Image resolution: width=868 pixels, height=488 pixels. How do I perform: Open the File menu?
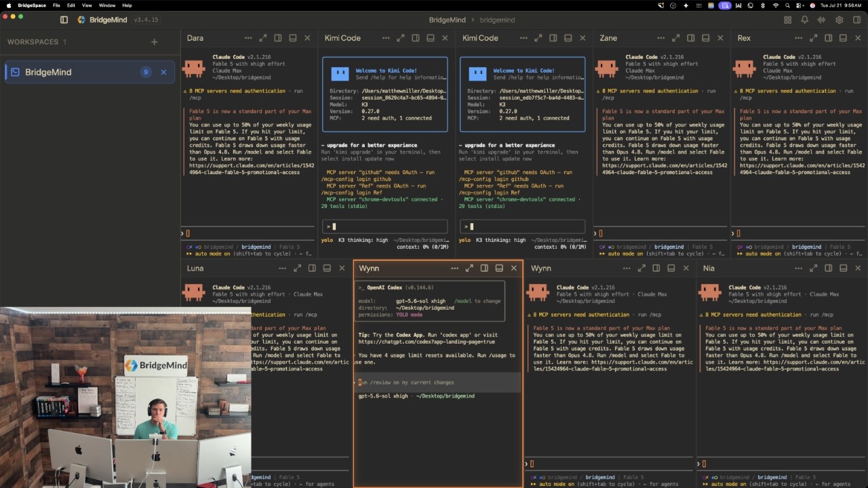click(56, 5)
